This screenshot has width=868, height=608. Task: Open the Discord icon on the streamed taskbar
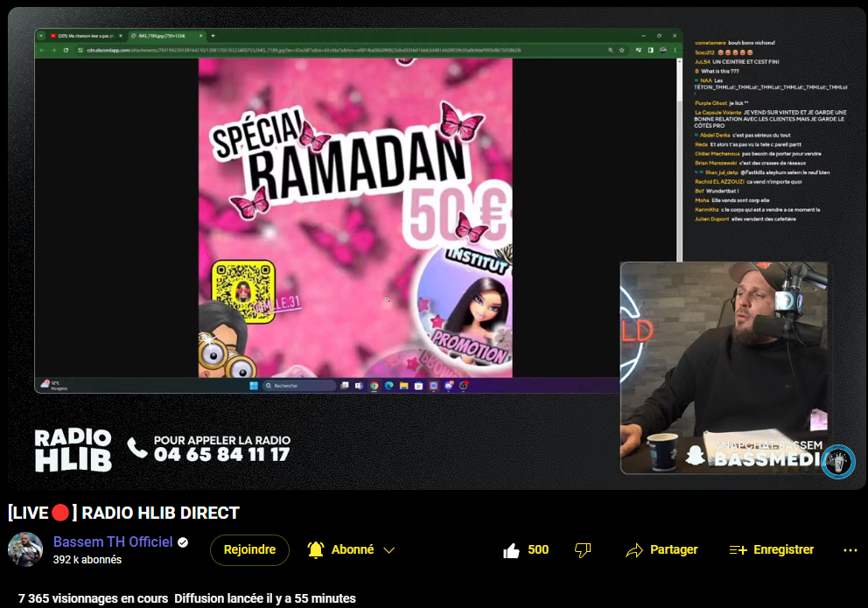point(448,386)
